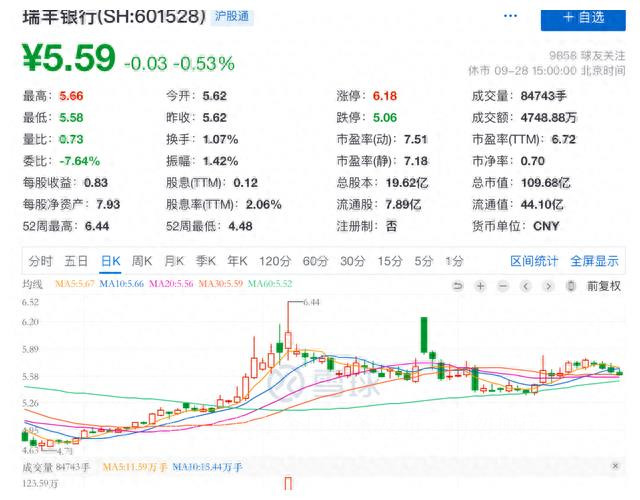Image resolution: width=640 pixels, height=500 pixels.
Task: Click the MA60:5.52 moving average label
Action: point(270,284)
